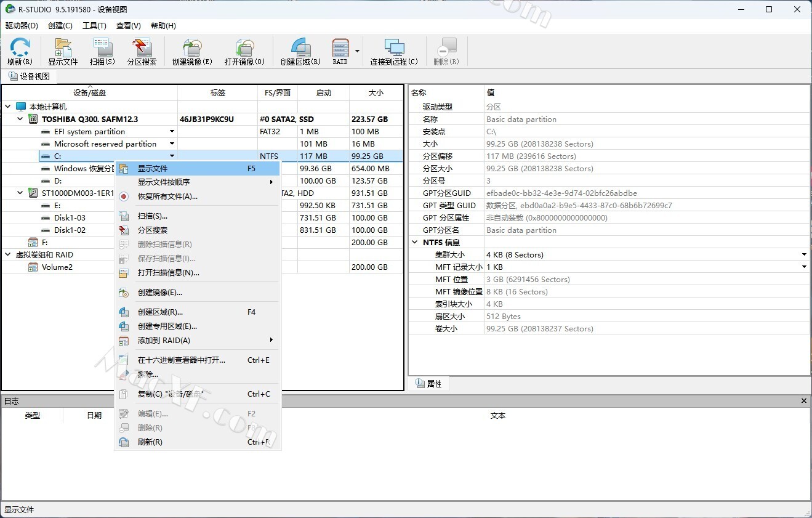Collapse the 虚拟卷组和 RAID node

pos(8,254)
